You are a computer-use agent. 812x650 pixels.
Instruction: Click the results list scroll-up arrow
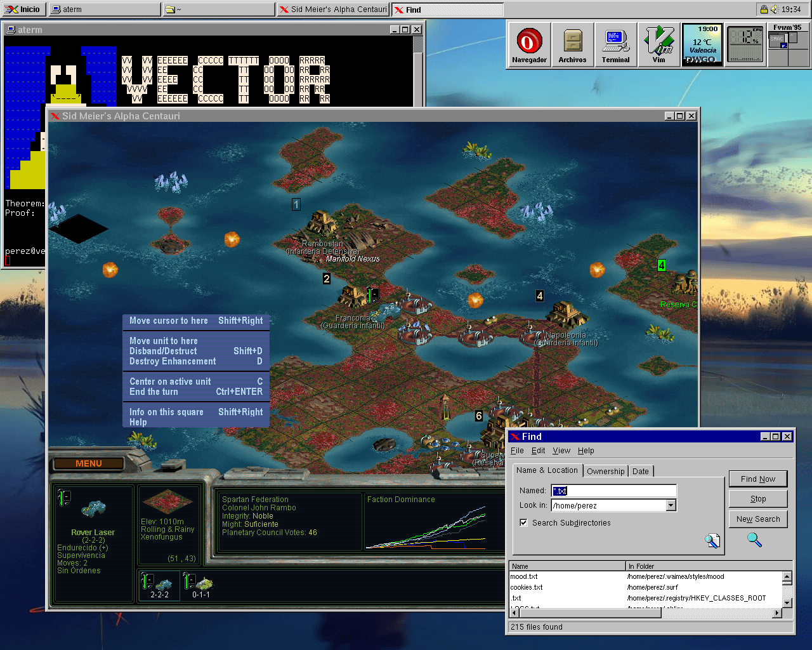click(787, 577)
